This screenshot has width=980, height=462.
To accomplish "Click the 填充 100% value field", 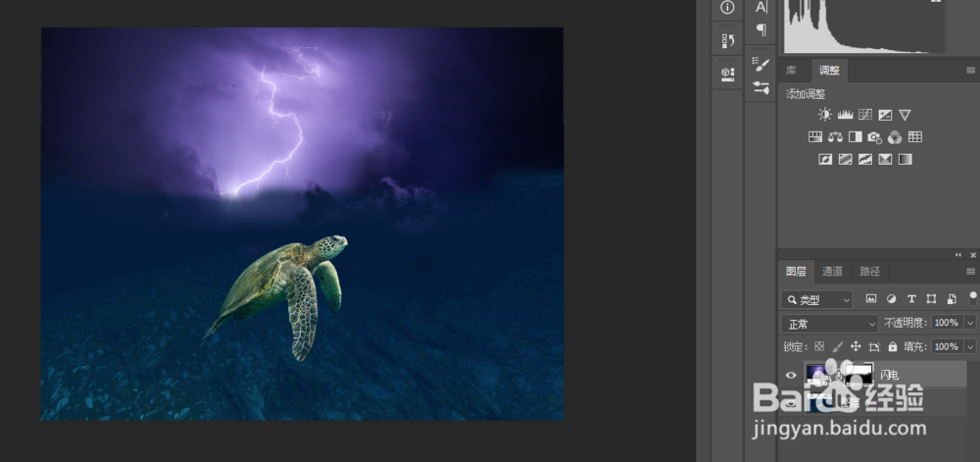I will click(x=947, y=346).
